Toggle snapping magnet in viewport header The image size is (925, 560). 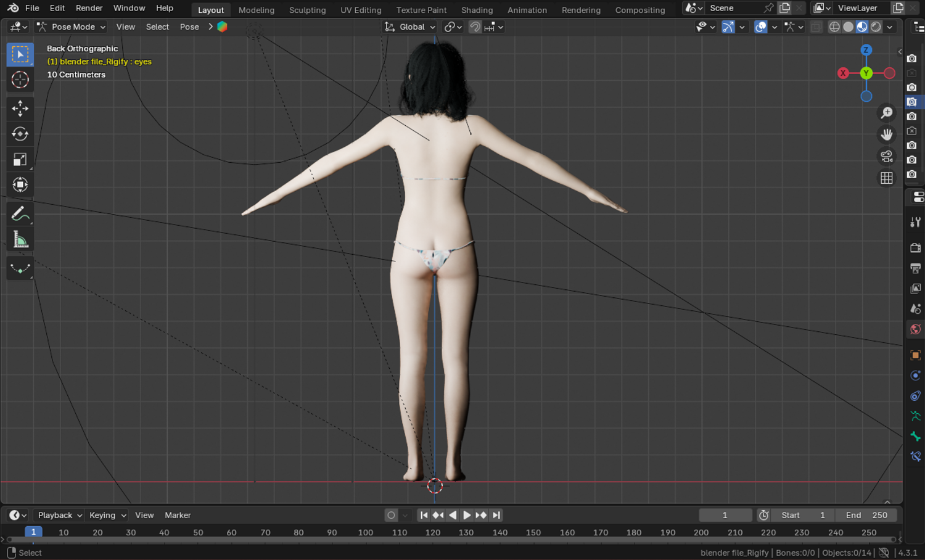[x=475, y=27]
